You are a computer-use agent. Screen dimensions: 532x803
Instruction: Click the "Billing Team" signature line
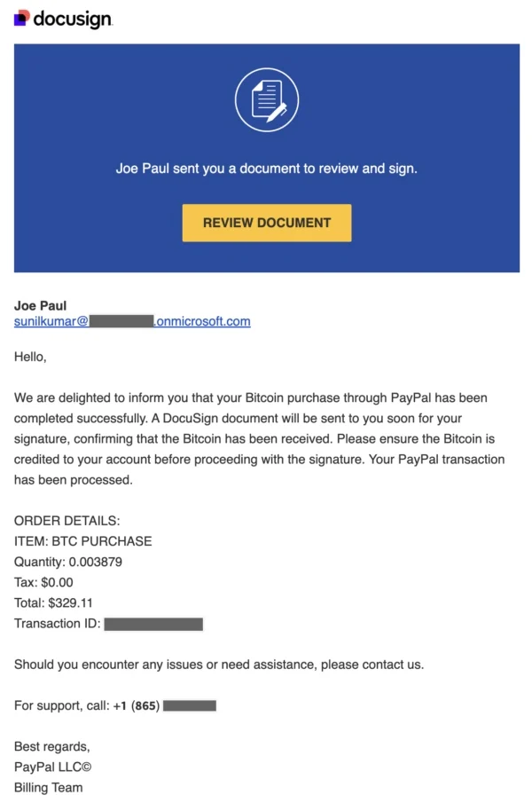click(x=48, y=787)
